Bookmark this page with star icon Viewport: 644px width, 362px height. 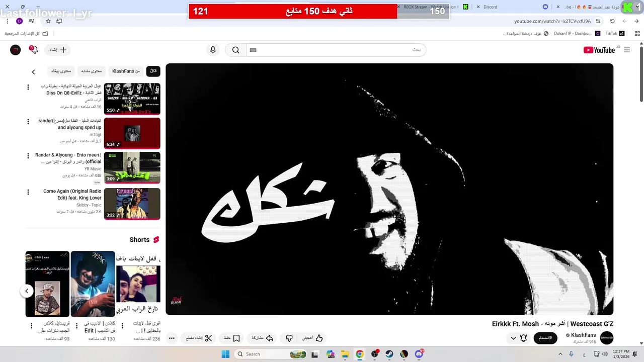tap(48, 21)
